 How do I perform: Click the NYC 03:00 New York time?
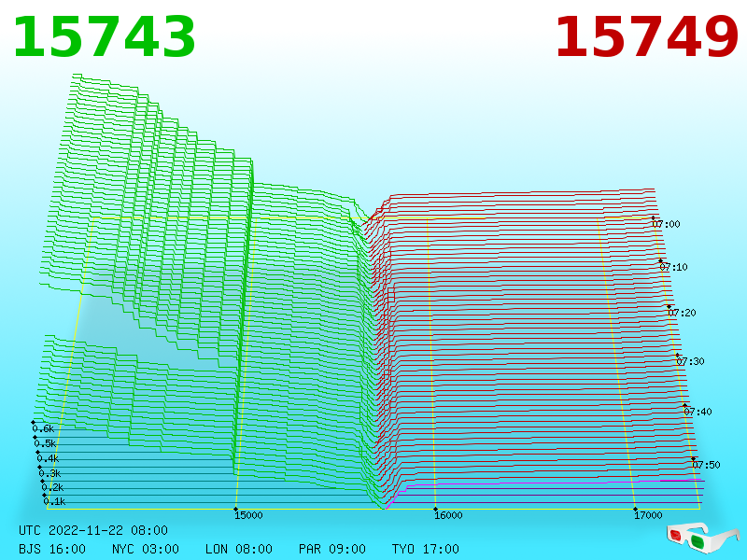(x=146, y=549)
